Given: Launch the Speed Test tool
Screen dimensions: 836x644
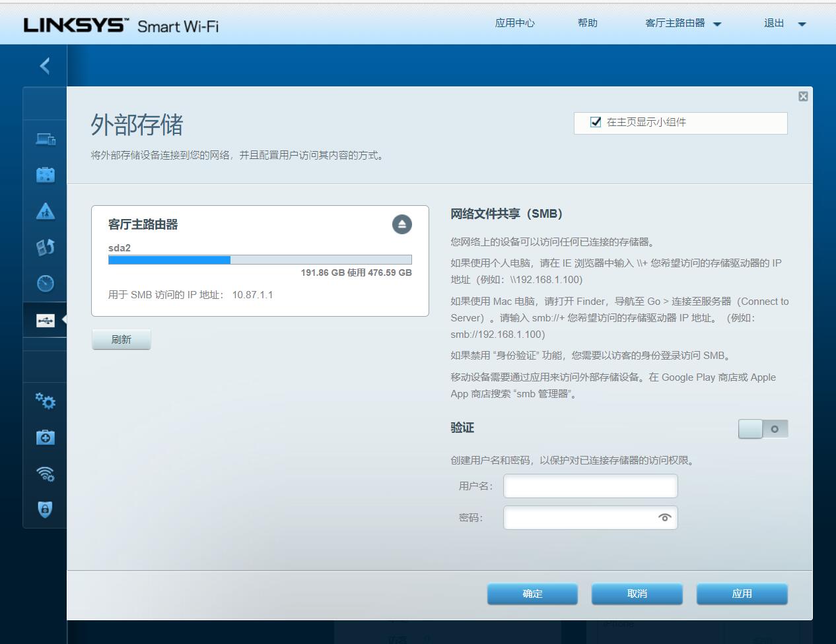Looking at the screenshot, I should 44,283.
